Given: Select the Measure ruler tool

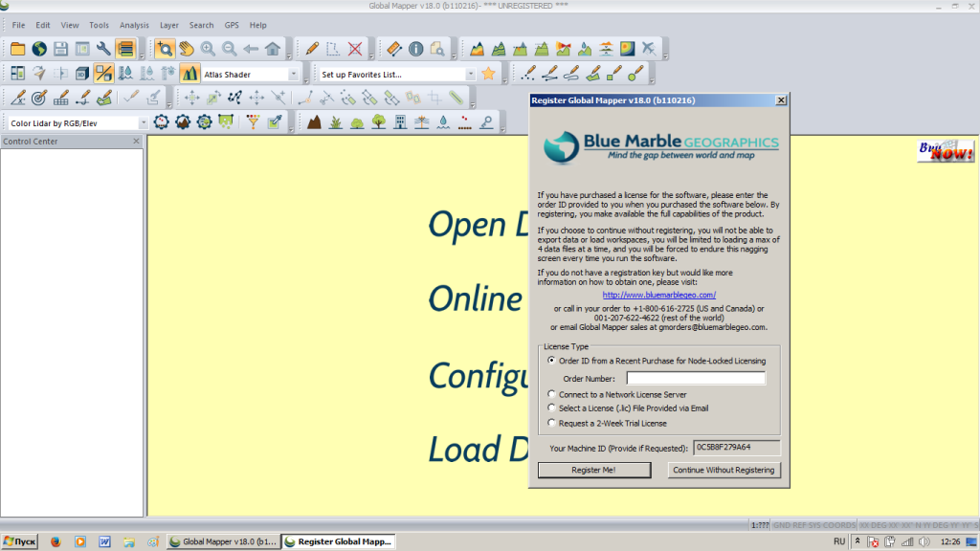Looking at the screenshot, I should point(393,49).
